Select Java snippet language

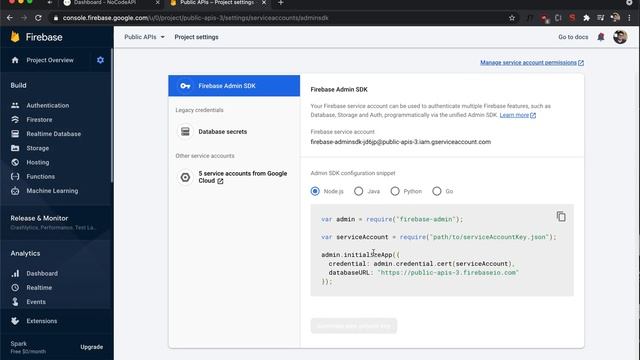[358, 191]
